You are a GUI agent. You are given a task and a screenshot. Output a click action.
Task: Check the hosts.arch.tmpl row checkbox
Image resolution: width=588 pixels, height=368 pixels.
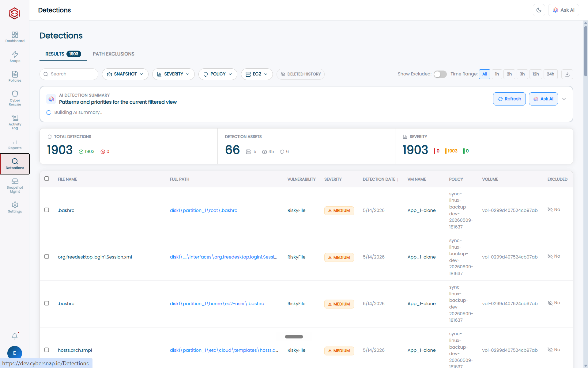click(47, 350)
